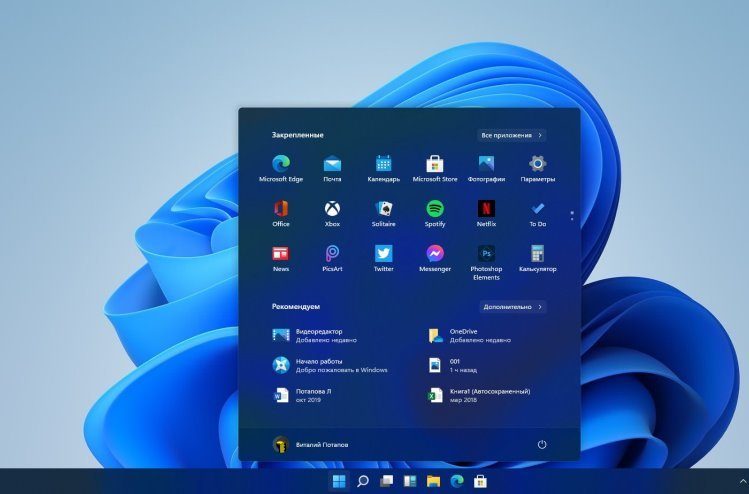
Task: Open the Виталий Потапов user account menu
Action: 310,444
